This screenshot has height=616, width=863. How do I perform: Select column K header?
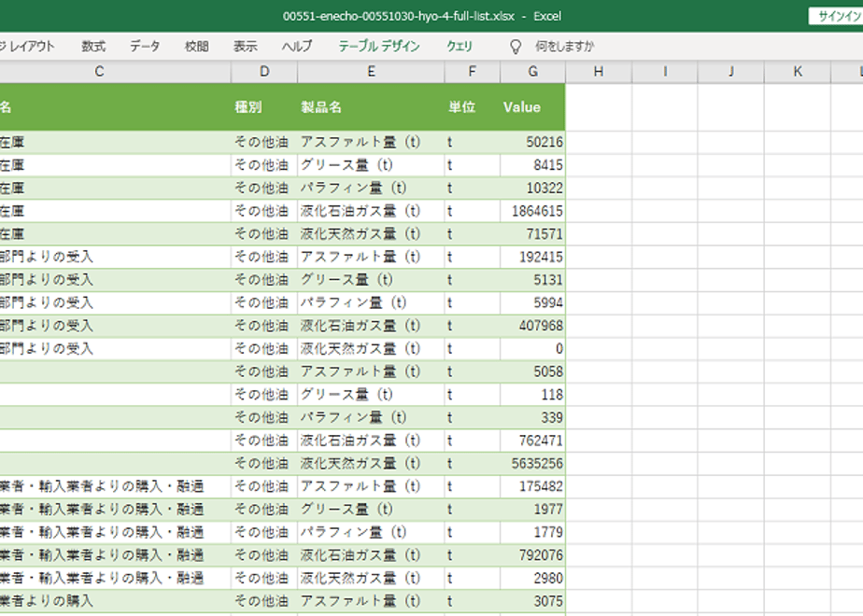[798, 72]
